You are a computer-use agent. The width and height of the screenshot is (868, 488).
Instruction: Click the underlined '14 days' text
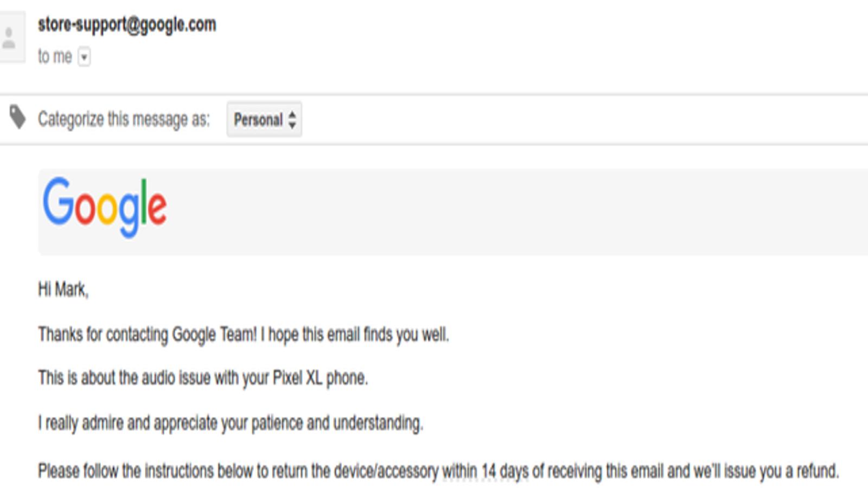point(505,471)
